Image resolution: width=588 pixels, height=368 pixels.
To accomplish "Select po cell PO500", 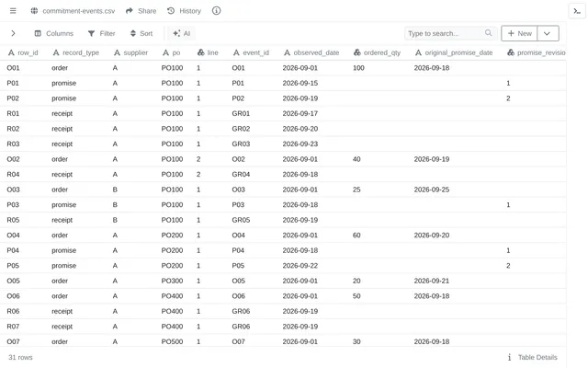I will [x=172, y=341].
